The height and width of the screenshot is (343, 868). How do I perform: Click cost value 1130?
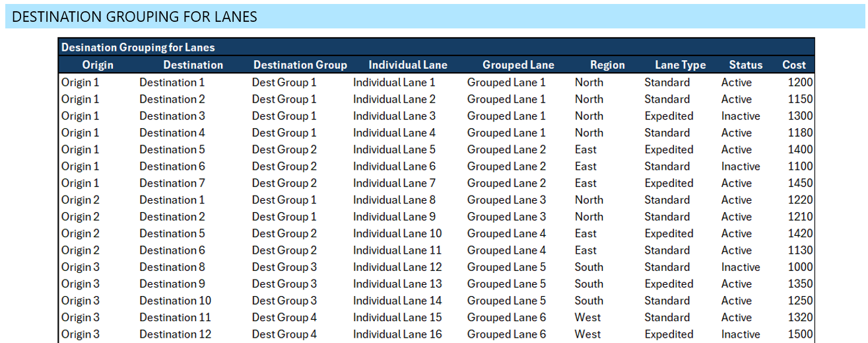[800, 250]
